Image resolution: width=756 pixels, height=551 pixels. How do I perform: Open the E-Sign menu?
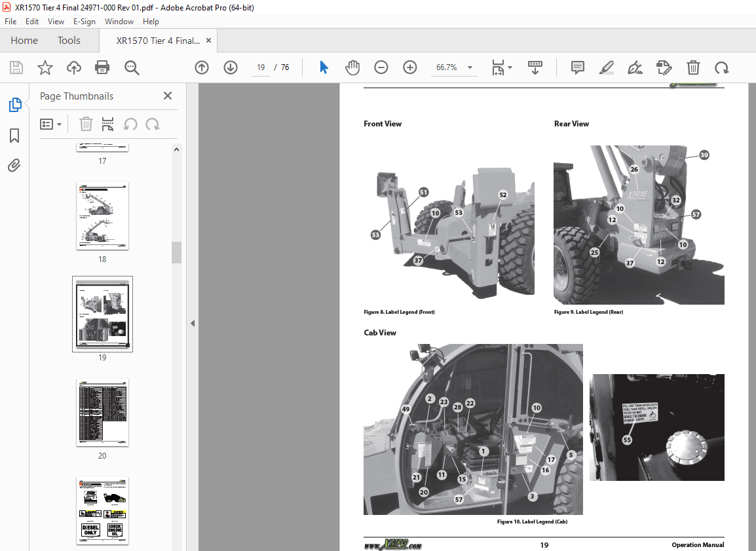tap(85, 21)
